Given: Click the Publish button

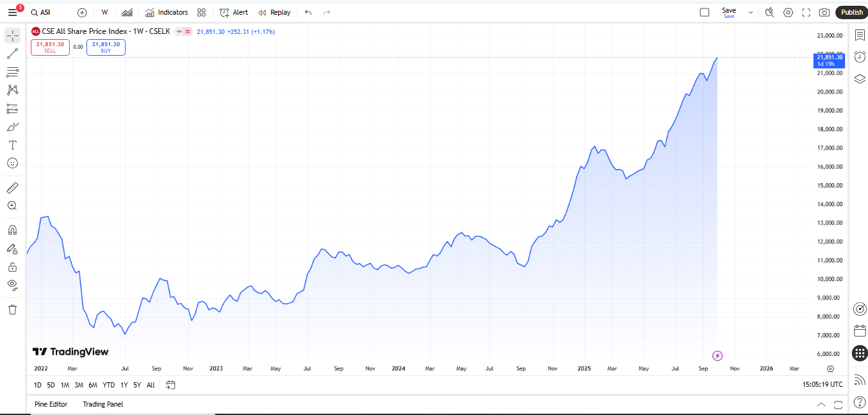Looking at the screenshot, I should (x=851, y=12).
